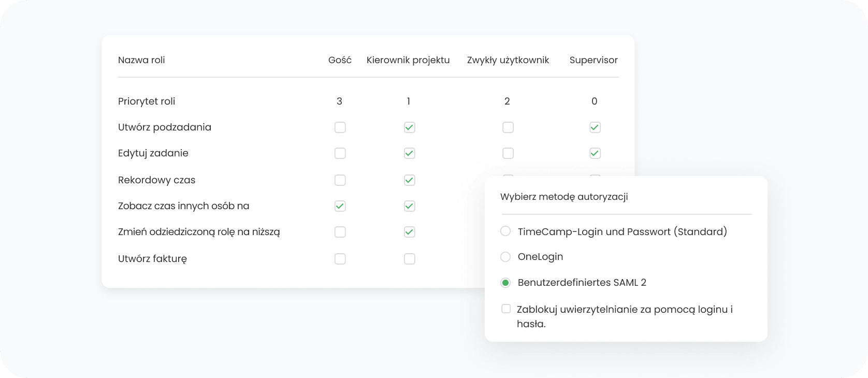Check Edytuj zadanie for Gość
This screenshot has height=378, width=868.
pos(340,153)
